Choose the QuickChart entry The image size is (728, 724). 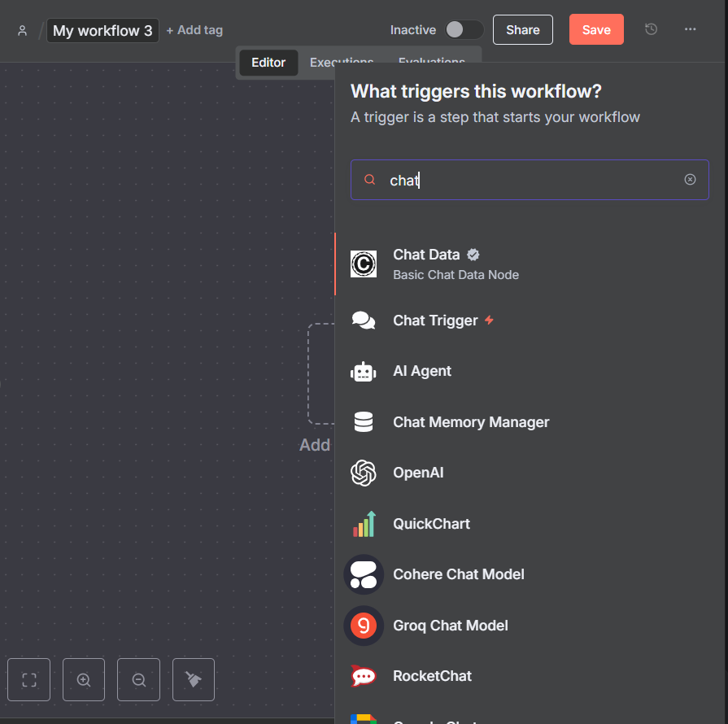pos(531,524)
